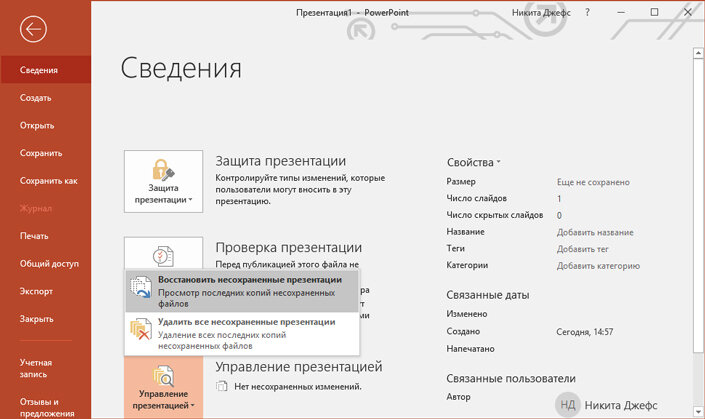The height and width of the screenshot is (419, 705).
Task: Click account name Никита Джефс in title bar
Action: (541, 13)
